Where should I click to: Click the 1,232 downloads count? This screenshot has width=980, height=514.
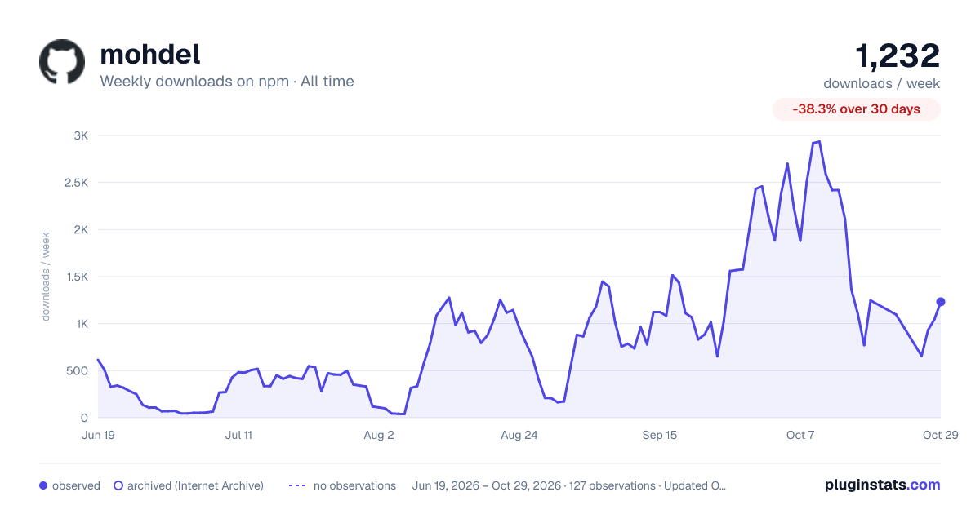coord(898,55)
